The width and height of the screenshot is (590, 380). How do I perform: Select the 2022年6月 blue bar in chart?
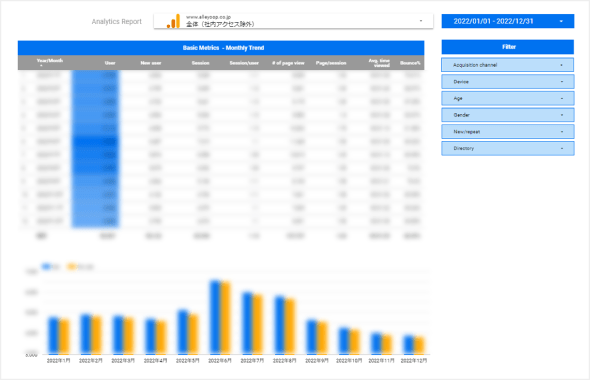[215, 317]
